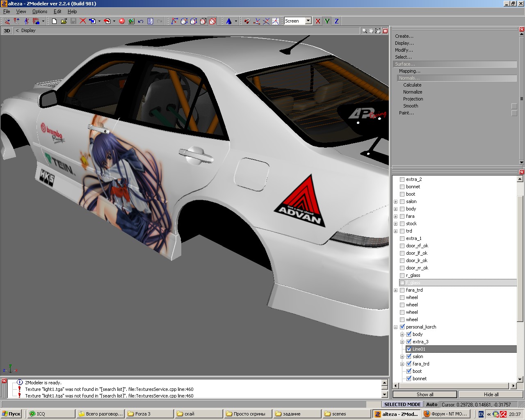Click the walking figure toolbar icon
The height and width of the screenshot is (420, 525).
(x=26, y=21)
